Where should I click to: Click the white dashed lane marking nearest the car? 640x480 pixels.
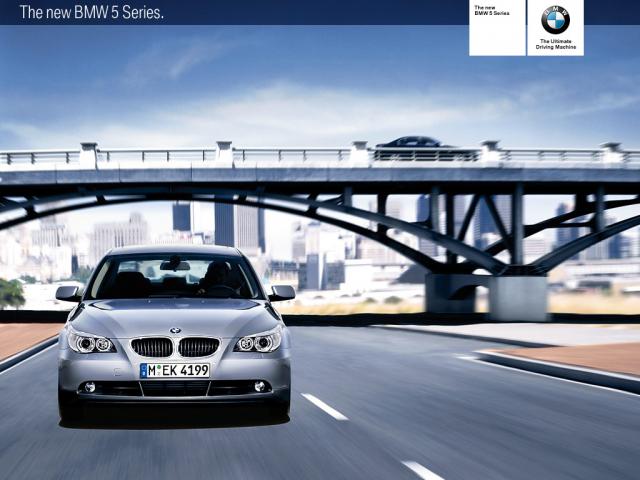coord(325,406)
